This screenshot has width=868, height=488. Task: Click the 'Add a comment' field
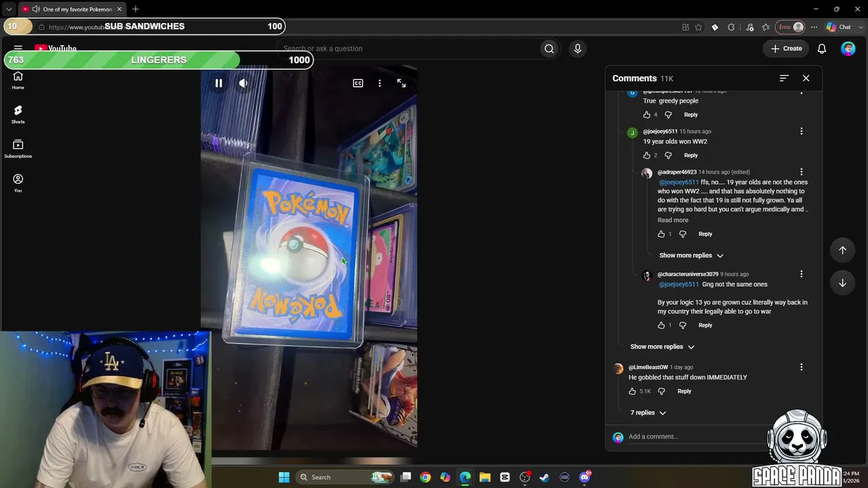pyautogui.click(x=697, y=437)
